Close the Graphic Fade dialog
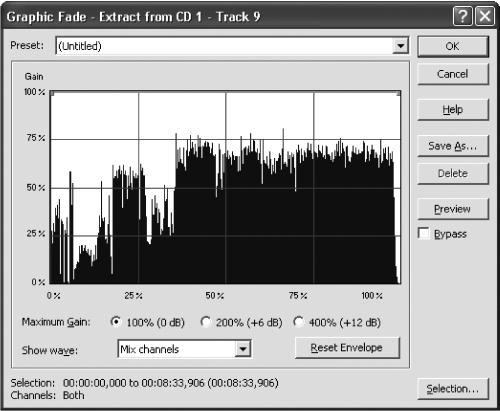 pos(484,16)
